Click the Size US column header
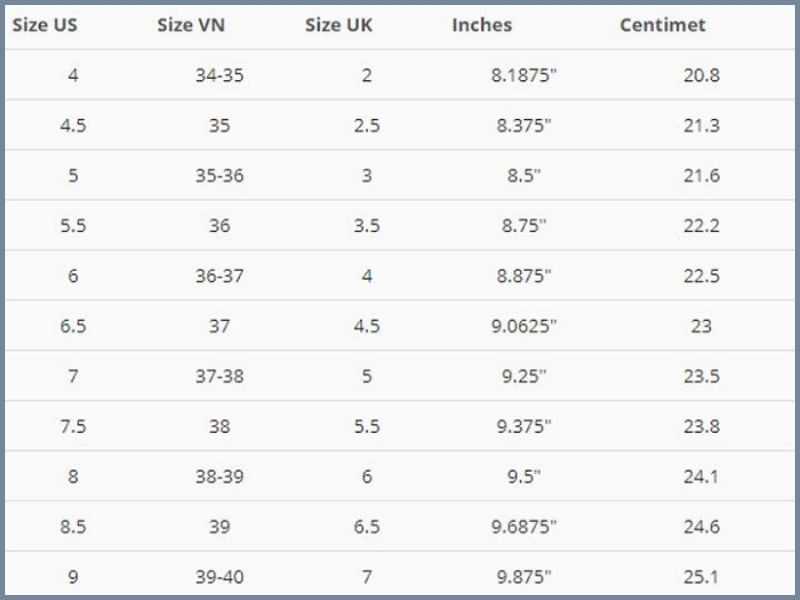The height and width of the screenshot is (600, 800). tap(45, 25)
